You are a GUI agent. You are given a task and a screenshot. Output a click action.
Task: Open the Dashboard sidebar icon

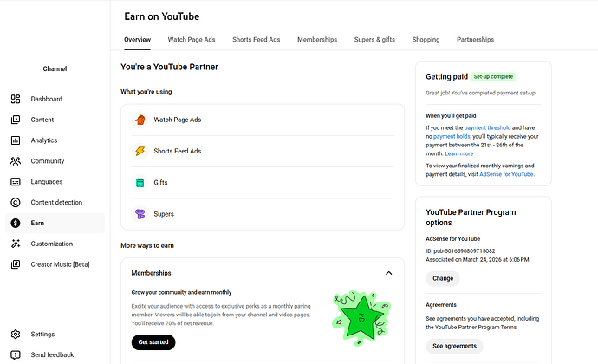(16, 99)
